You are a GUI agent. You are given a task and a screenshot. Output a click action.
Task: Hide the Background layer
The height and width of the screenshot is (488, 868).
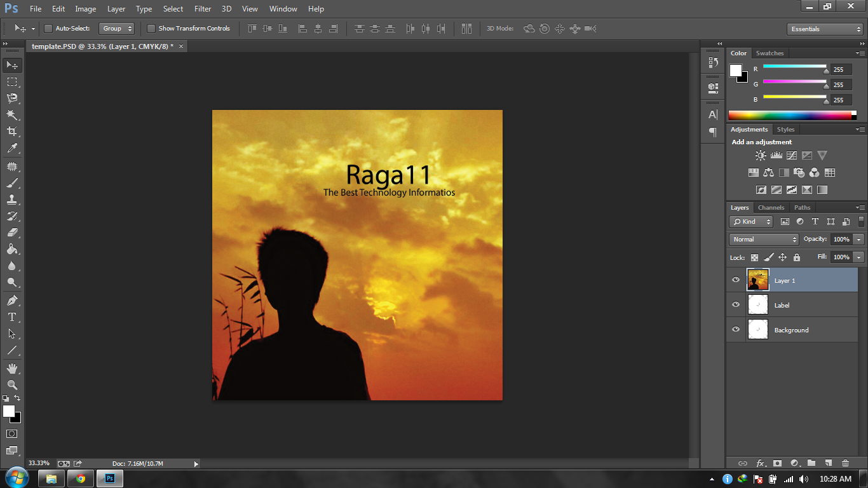coord(735,329)
